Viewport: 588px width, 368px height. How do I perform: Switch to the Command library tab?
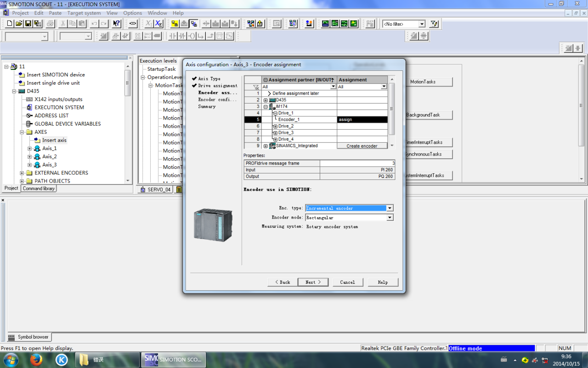tap(39, 189)
